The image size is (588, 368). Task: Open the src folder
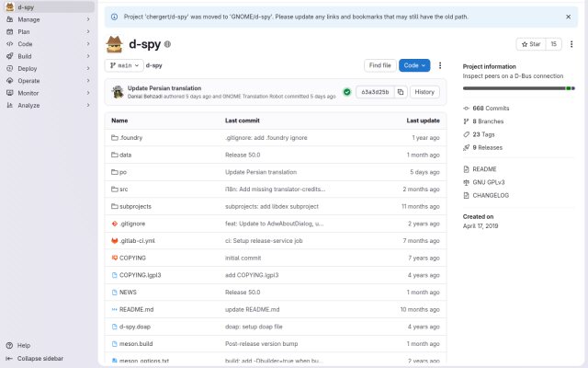123,190
